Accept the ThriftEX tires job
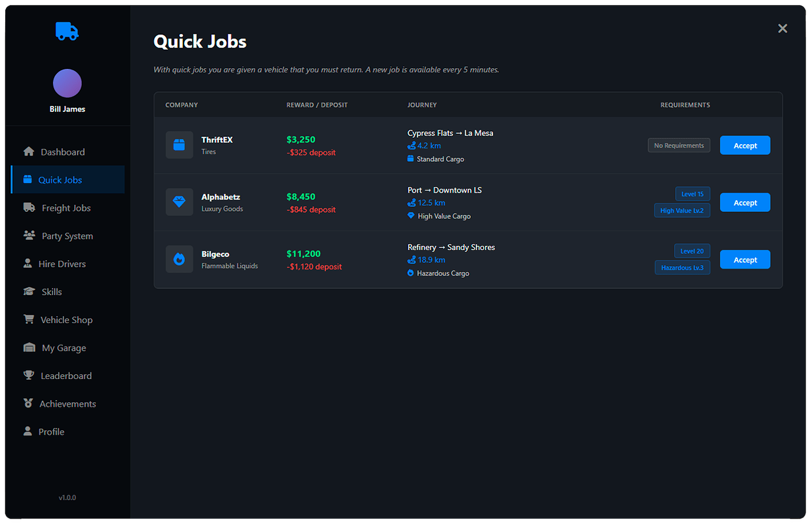Image resolution: width=812 pixels, height=525 pixels. 745,145
